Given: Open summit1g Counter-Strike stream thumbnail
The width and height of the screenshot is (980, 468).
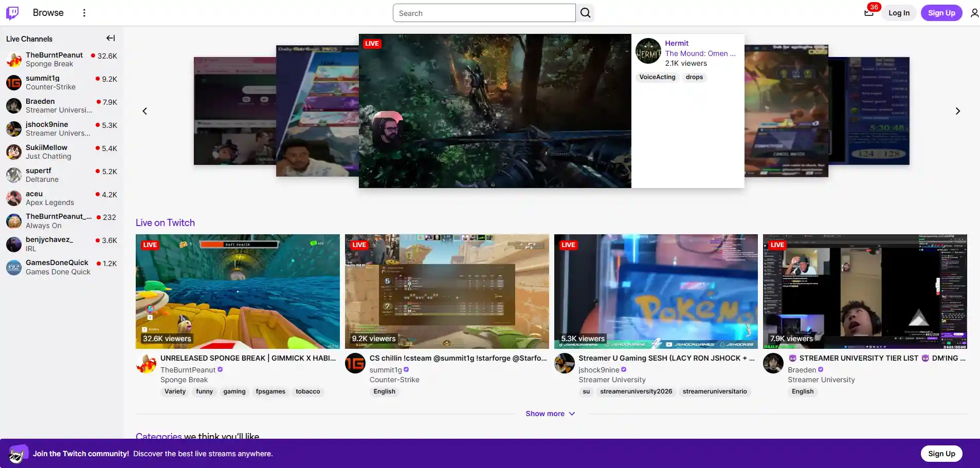Looking at the screenshot, I should coord(447,291).
